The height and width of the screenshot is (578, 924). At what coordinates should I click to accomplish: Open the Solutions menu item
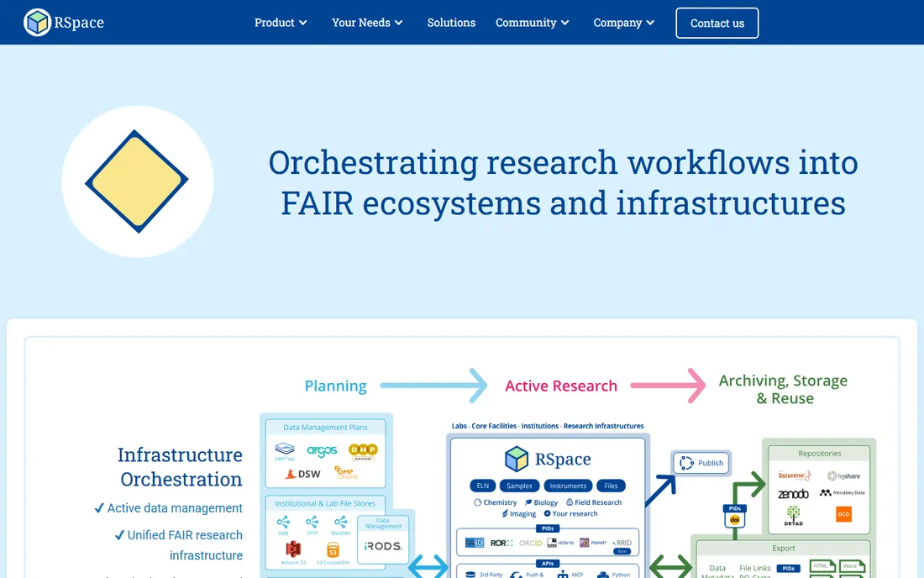click(x=451, y=23)
